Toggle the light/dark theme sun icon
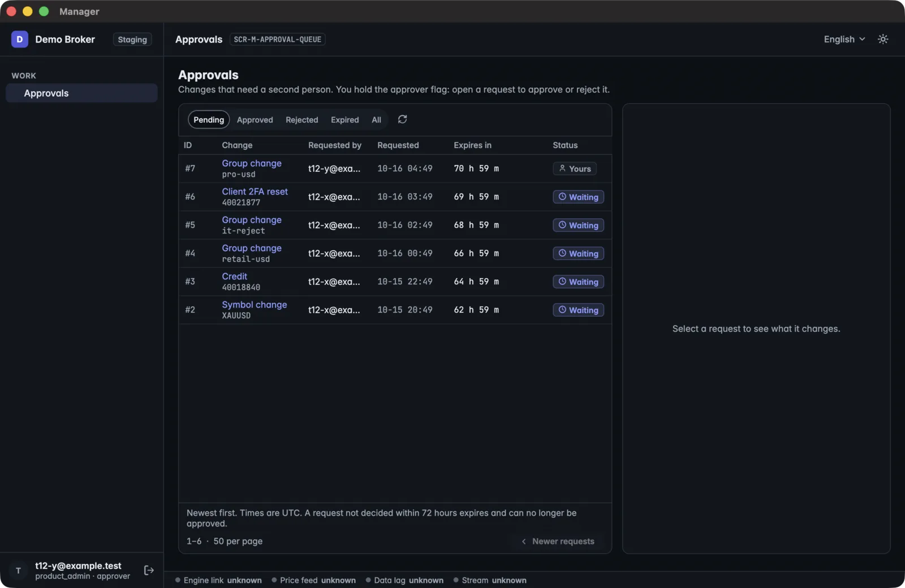Viewport: 905px width, 588px height. click(883, 39)
